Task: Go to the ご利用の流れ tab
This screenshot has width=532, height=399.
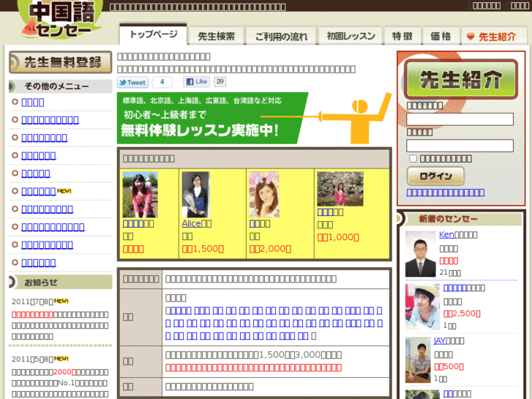Action: [x=281, y=36]
